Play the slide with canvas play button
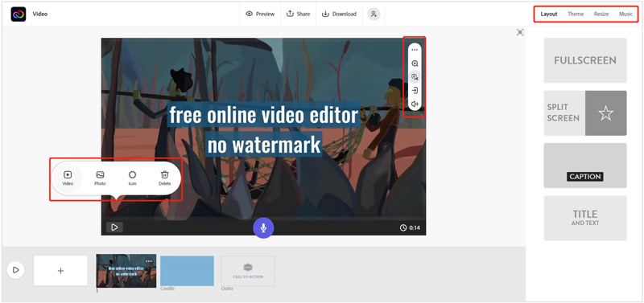This screenshot has width=644, height=303. (x=114, y=227)
